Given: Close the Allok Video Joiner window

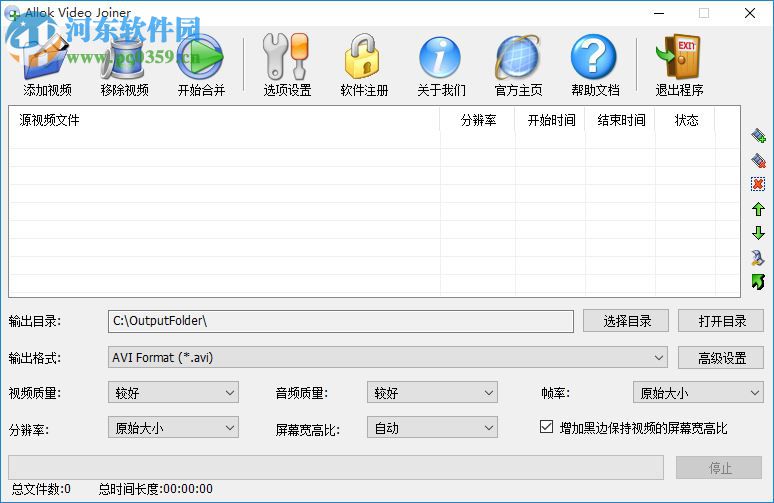Looking at the screenshot, I should pos(749,13).
